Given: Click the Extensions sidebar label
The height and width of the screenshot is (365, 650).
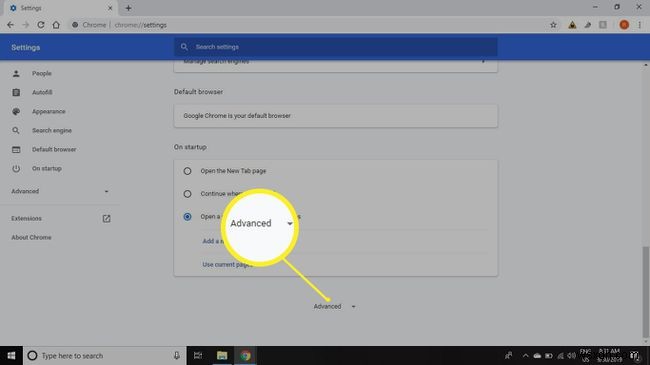Looking at the screenshot, I should (x=27, y=218).
